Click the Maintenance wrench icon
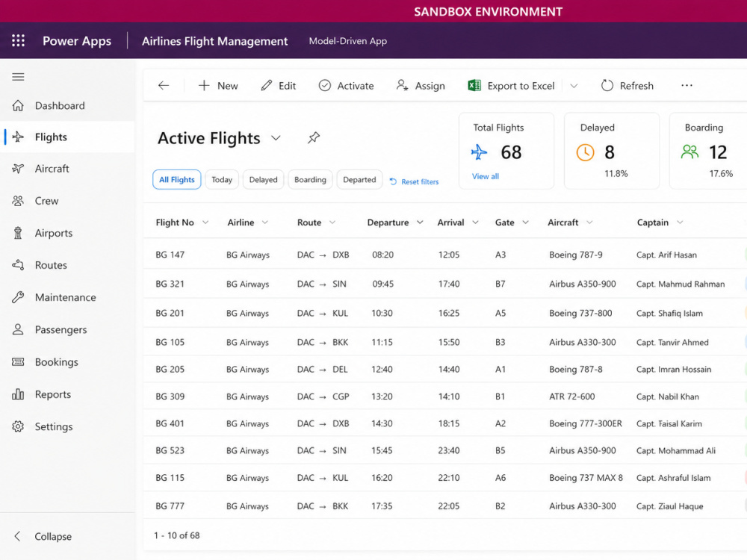 pos(18,297)
